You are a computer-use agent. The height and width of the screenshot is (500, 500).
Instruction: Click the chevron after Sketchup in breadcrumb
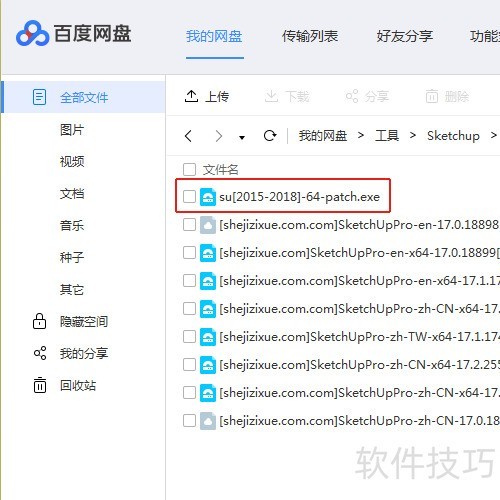494,135
